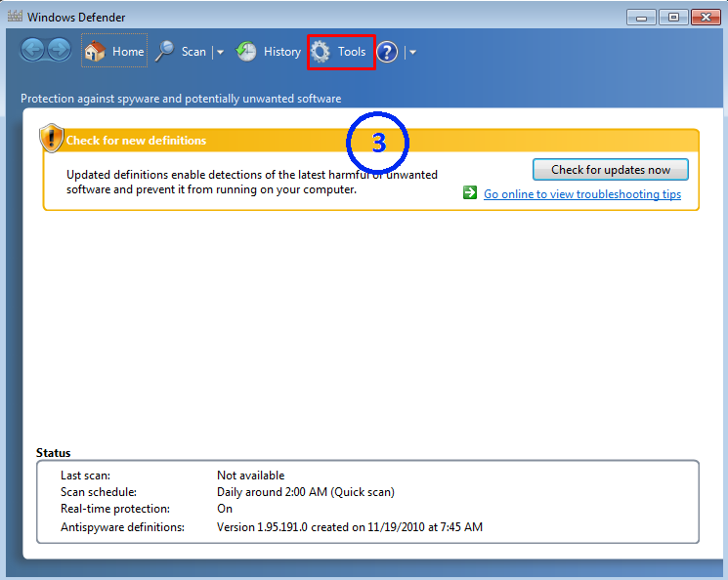Expand the Help options dropdown arrow
Screen dimensions: 728x580
click(412, 53)
